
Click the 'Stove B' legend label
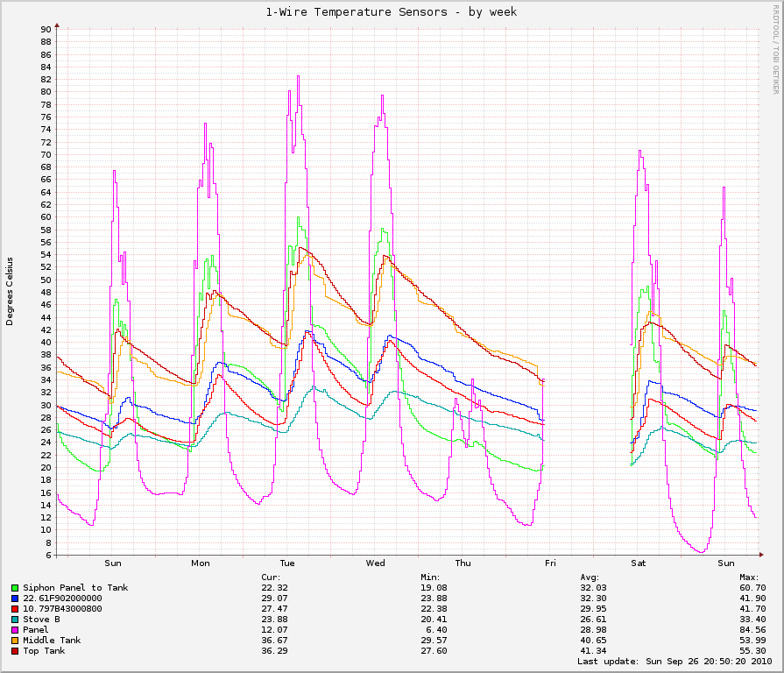pyautogui.click(x=41, y=620)
